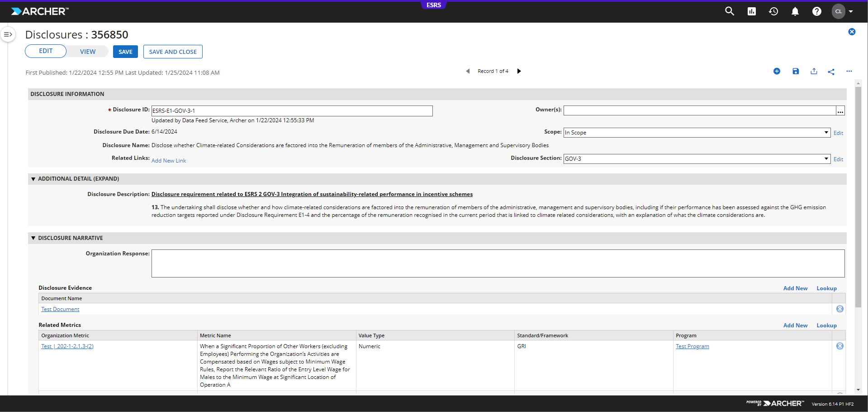
Task: Select EDIT mode toggle
Action: coord(46,51)
